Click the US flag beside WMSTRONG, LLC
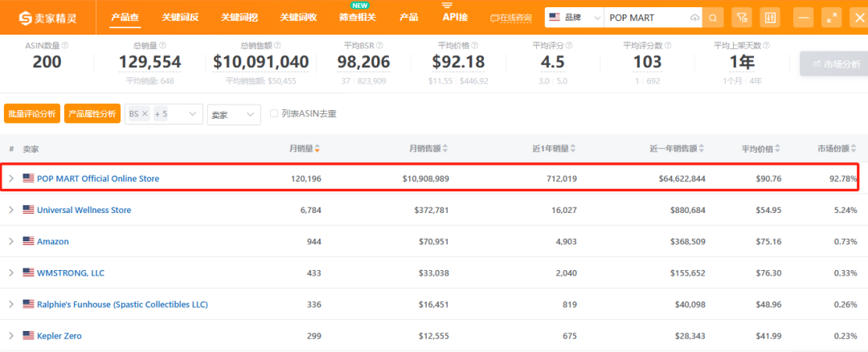868x352 pixels. click(x=28, y=273)
